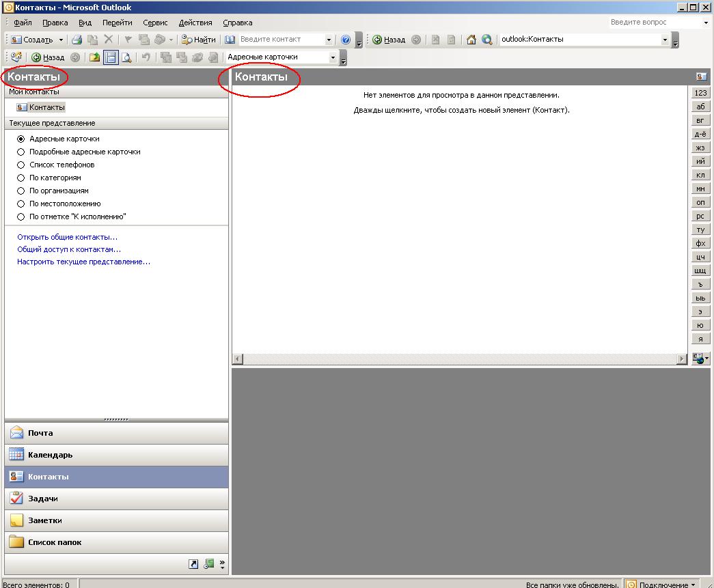Open the Файл menu
Image resolution: width=714 pixels, height=588 pixels.
click(x=23, y=23)
